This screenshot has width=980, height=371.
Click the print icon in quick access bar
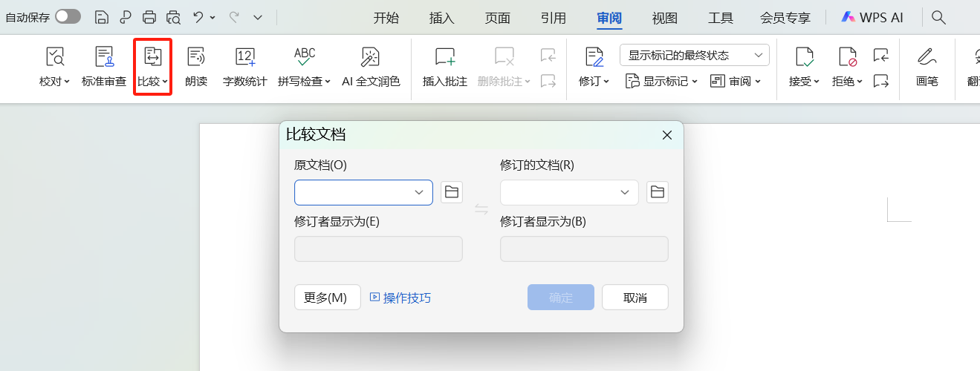pos(149,16)
